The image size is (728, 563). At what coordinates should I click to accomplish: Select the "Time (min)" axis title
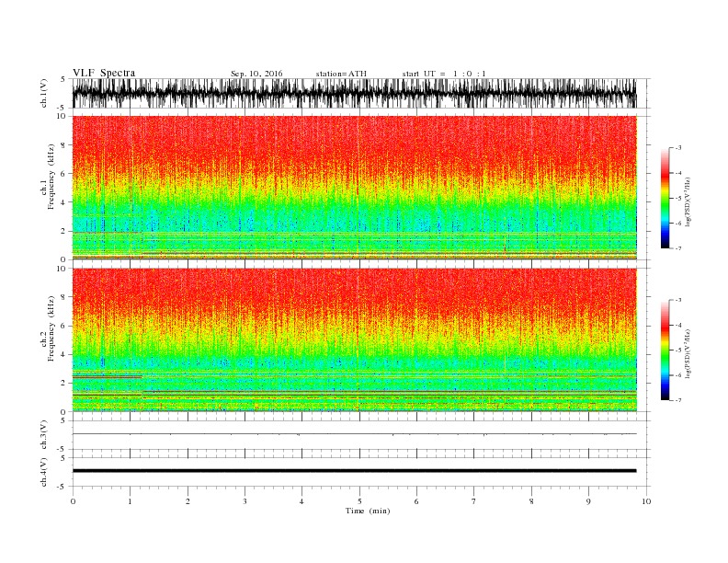click(368, 511)
